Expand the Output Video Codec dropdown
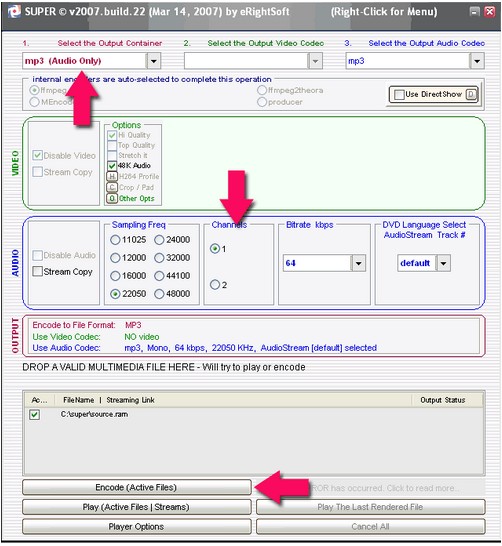Screen dimensions: 502x546 (x=315, y=61)
